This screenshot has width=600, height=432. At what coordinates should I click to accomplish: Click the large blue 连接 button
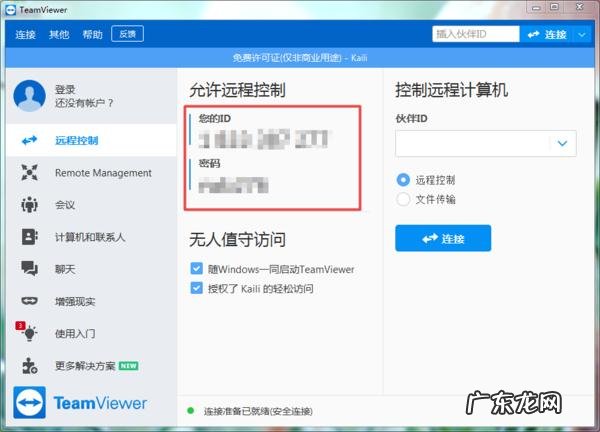[x=443, y=238]
